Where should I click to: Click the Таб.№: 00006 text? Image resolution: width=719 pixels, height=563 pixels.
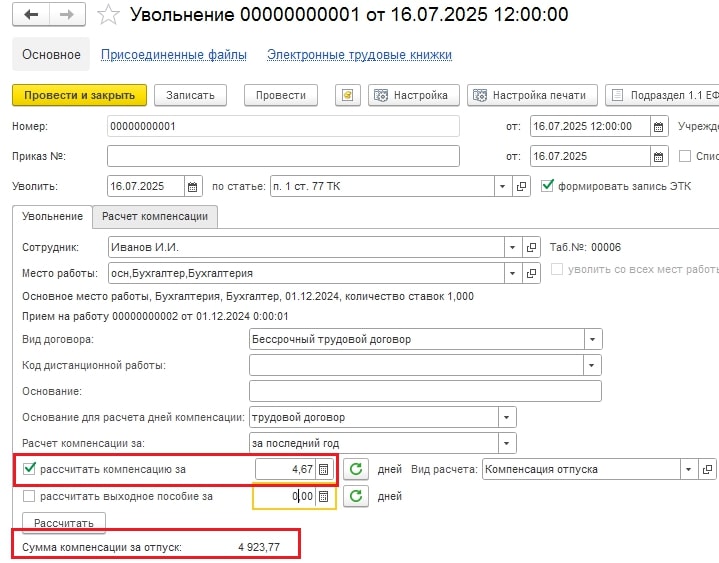point(585,248)
